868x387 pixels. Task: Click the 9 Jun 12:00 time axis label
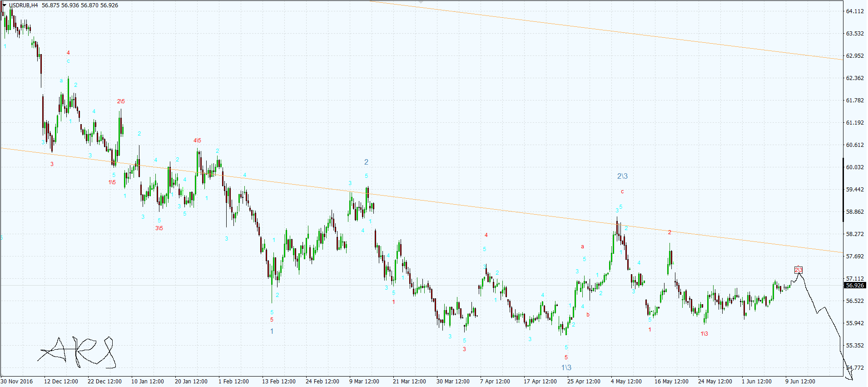[800, 382]
